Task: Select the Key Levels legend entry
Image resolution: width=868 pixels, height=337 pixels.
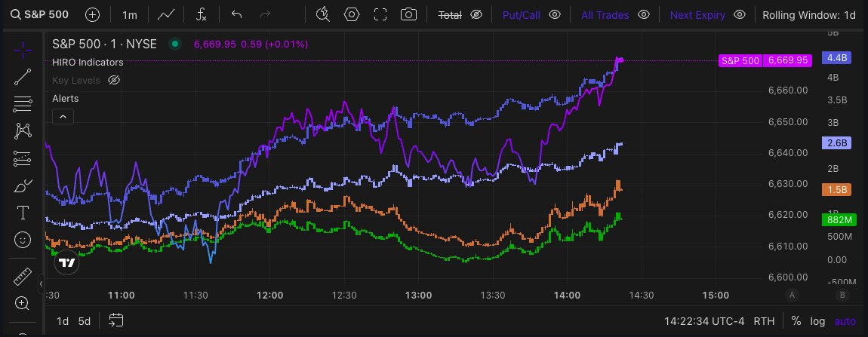Action: point(75,80)
